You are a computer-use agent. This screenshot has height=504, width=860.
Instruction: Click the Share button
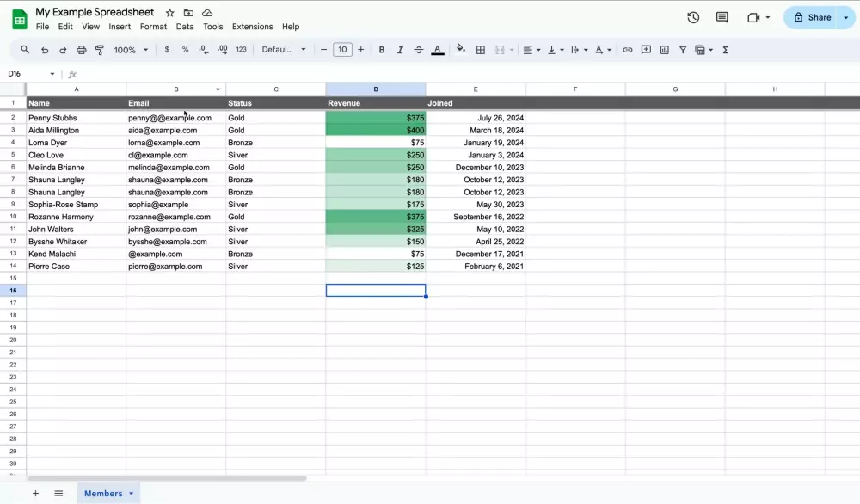pos(812,17)
